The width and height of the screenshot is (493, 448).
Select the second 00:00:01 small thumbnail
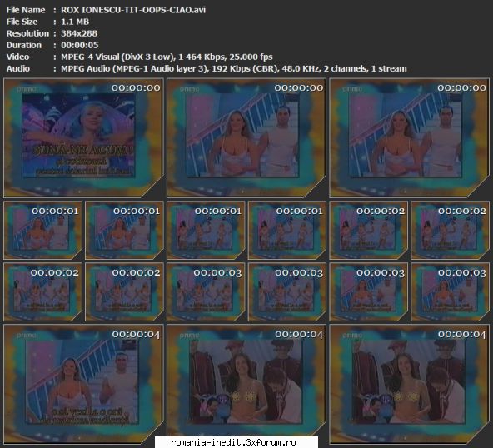(124, 231)
